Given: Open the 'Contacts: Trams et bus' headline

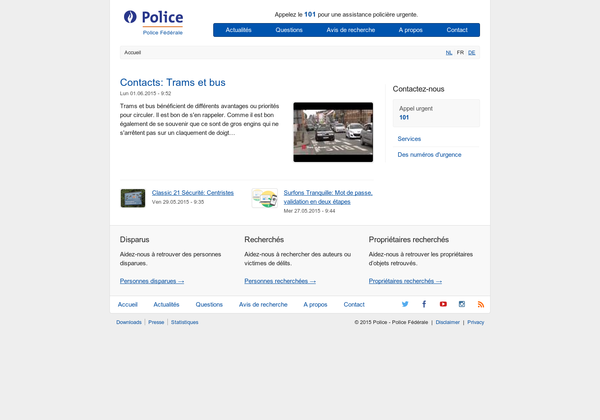Looking at the screenshot, I should coord(173,83).
